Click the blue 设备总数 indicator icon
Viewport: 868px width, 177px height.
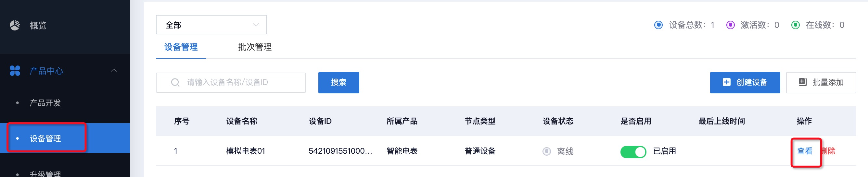pyautogui.click(x=658, y=25)
